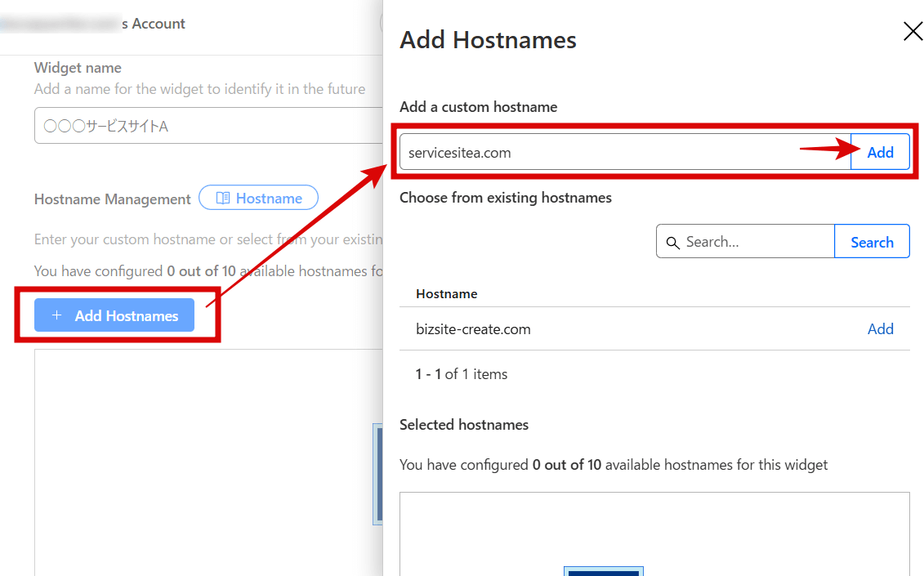Click the Widget name input field

[204, 127]
